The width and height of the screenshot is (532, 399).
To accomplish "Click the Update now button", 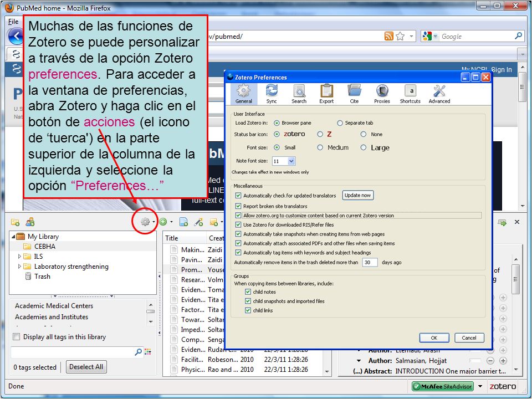I will pyautogui.click(x=357, y=196).
